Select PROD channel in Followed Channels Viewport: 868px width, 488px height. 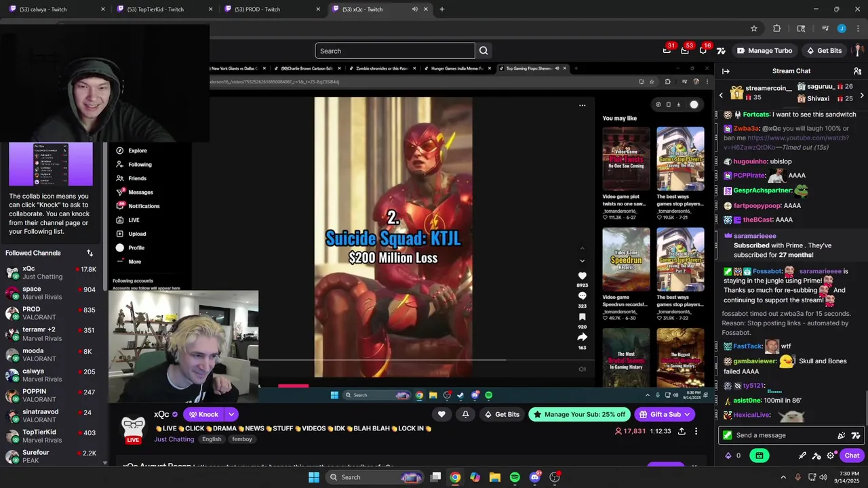pyautogui.click(x=52, y=313)
